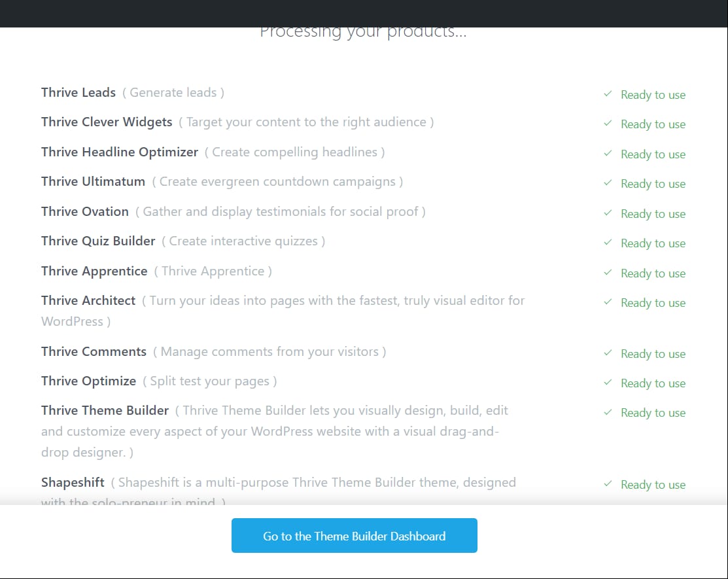Screen dimensions: 728x579
Task: Select the Shapeshift product entry
Action: pyautogui.click(x=72, y=482)
